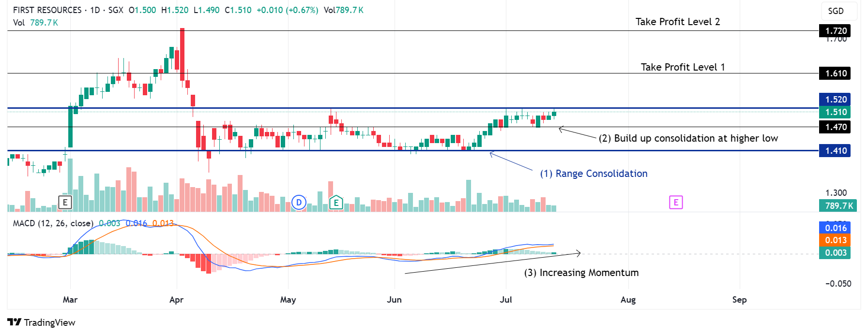The image size is (868, 335).
Task: Click the Increasing Momentum annotation text
Action: 581,273
